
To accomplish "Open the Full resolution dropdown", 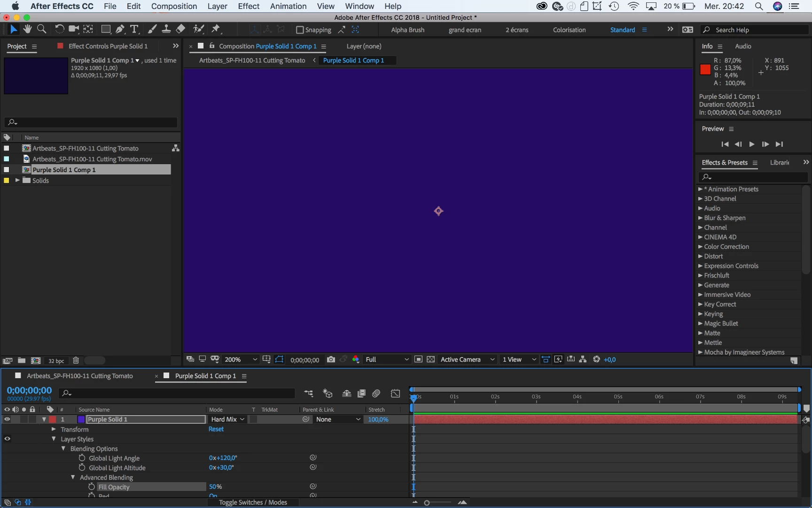I will (387, 359).
